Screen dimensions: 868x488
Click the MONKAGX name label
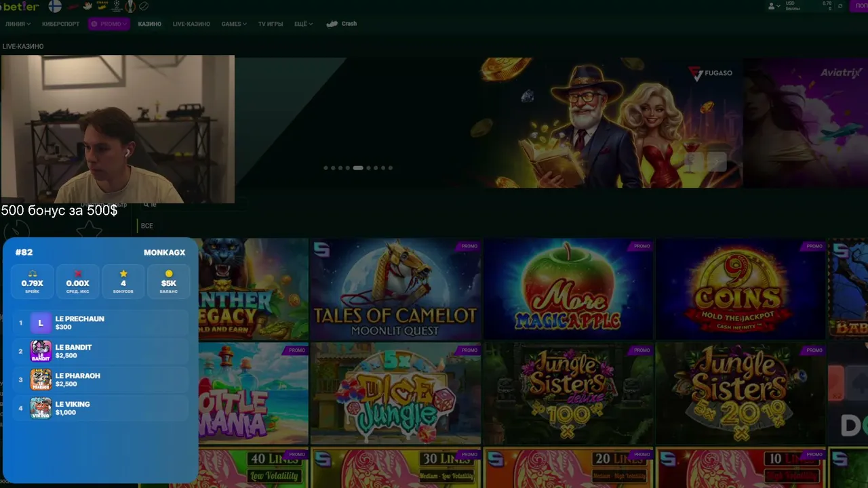[164, 252]
